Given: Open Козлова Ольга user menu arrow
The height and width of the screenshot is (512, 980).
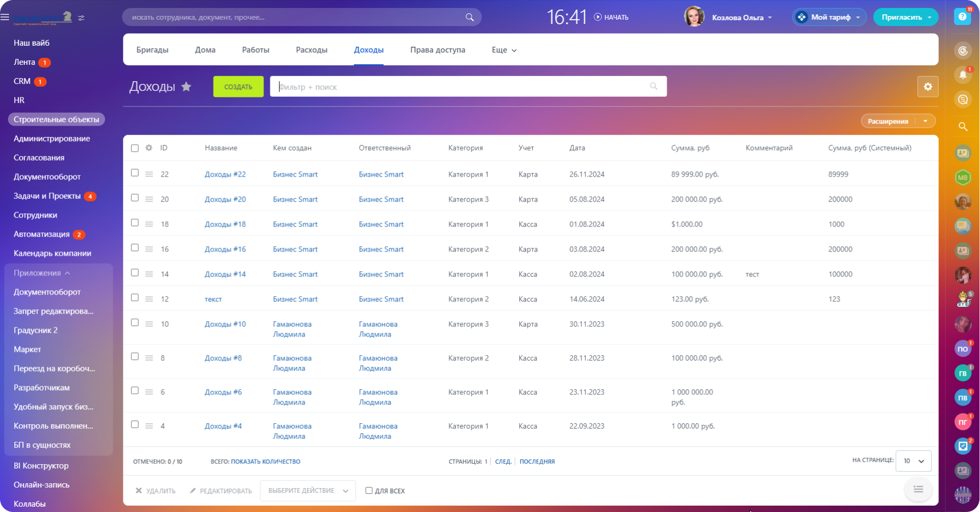Looking at the screenshot, I should click(770, 18).
